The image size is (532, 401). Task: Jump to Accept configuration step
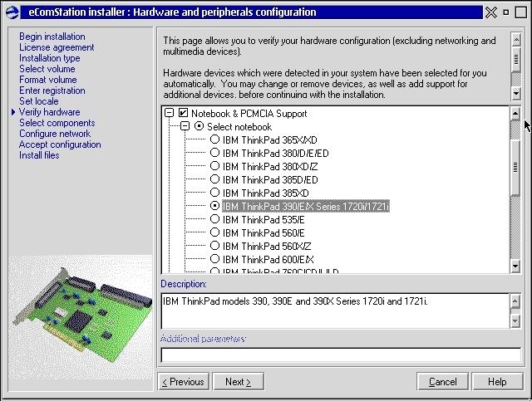pos(60,144)
